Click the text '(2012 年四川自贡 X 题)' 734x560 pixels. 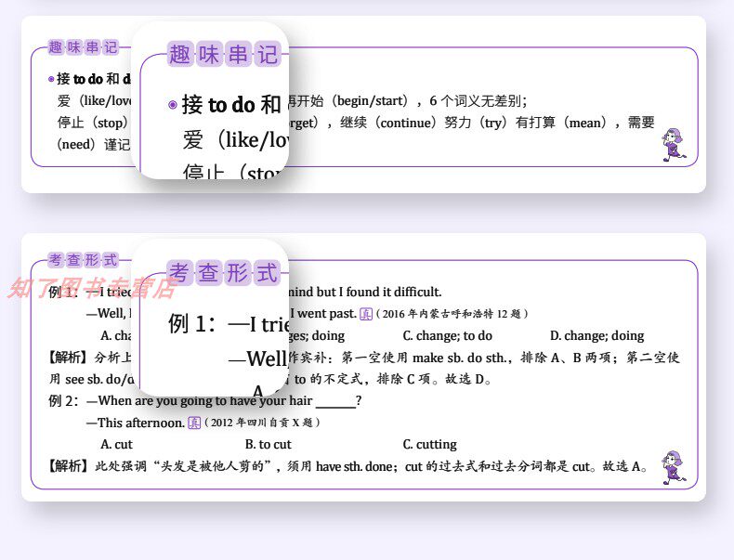click(262, 423)
